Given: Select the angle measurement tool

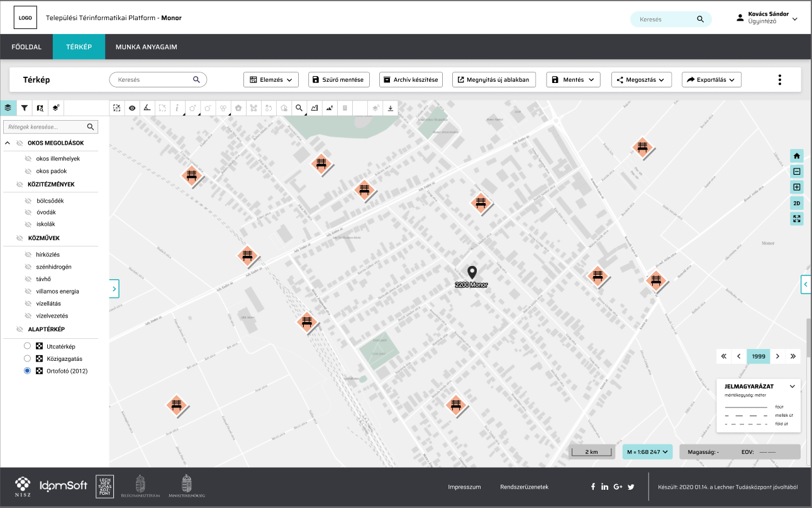Looking at the screenshot, I should [147, 108].
